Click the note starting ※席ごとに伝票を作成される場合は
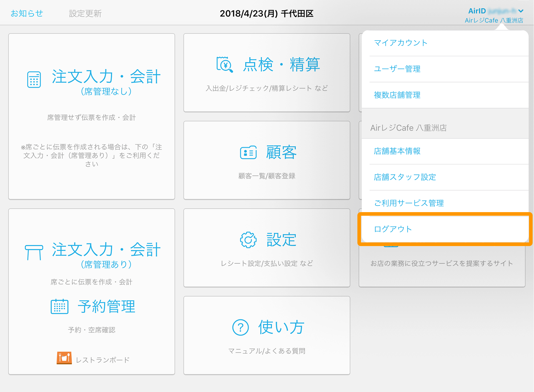 point(92,155)
